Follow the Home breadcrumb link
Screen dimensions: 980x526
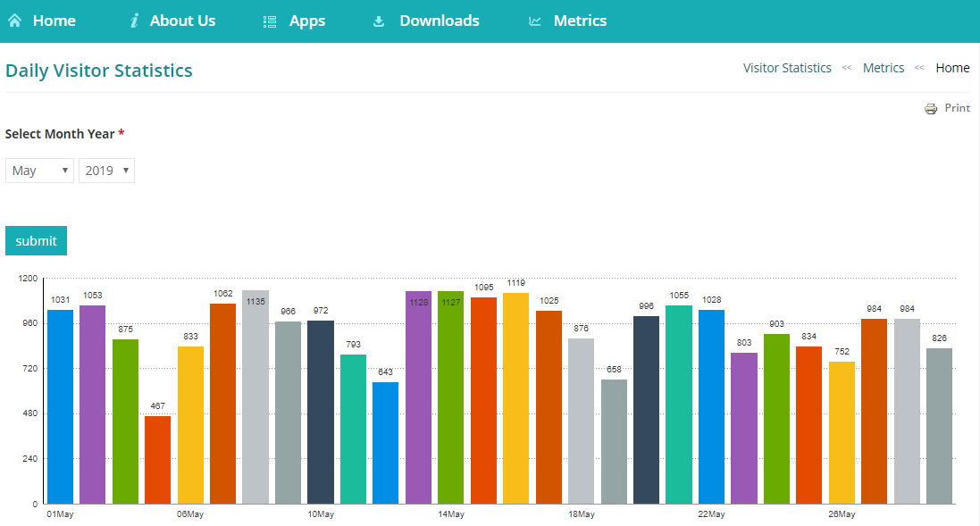(952, 67)
